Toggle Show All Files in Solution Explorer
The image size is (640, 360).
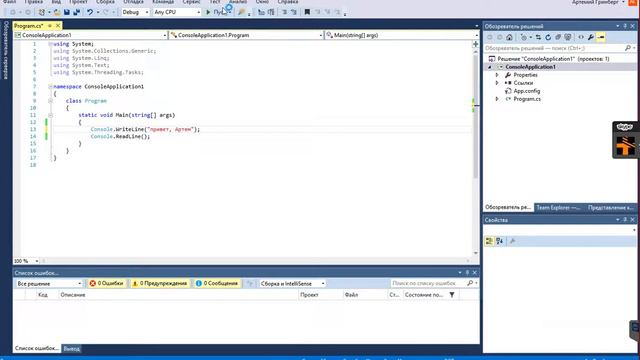[x=568, y=37]
